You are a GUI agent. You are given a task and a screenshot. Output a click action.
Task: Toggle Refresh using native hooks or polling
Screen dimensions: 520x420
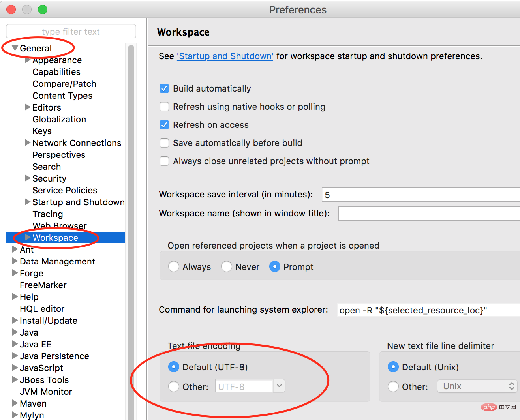coord(164,107)
